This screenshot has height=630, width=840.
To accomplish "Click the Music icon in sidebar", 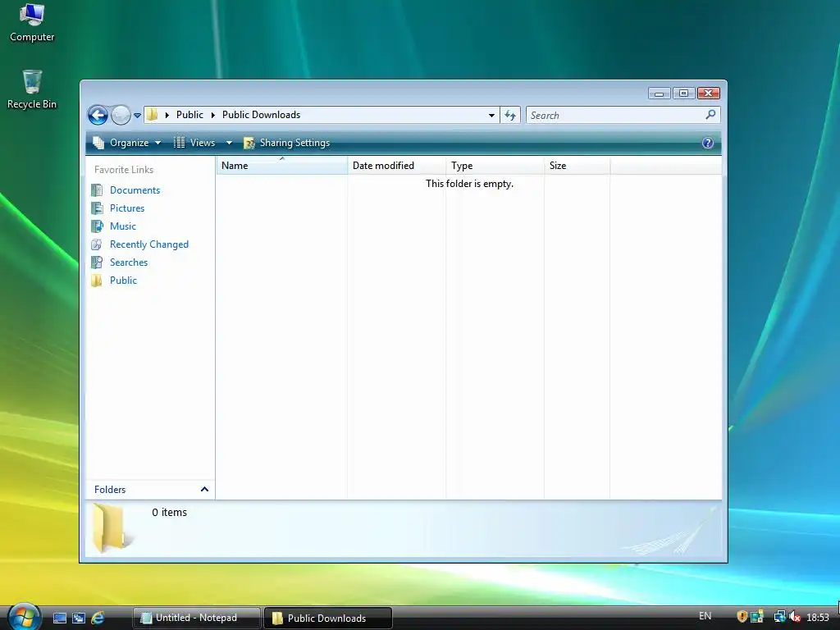I will [x=97, y=226].
